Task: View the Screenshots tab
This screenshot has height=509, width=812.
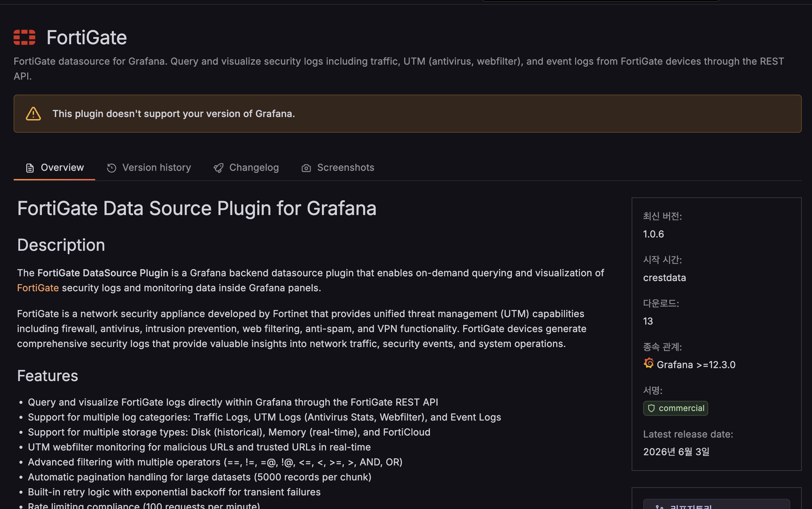Action: coord(338,167)
